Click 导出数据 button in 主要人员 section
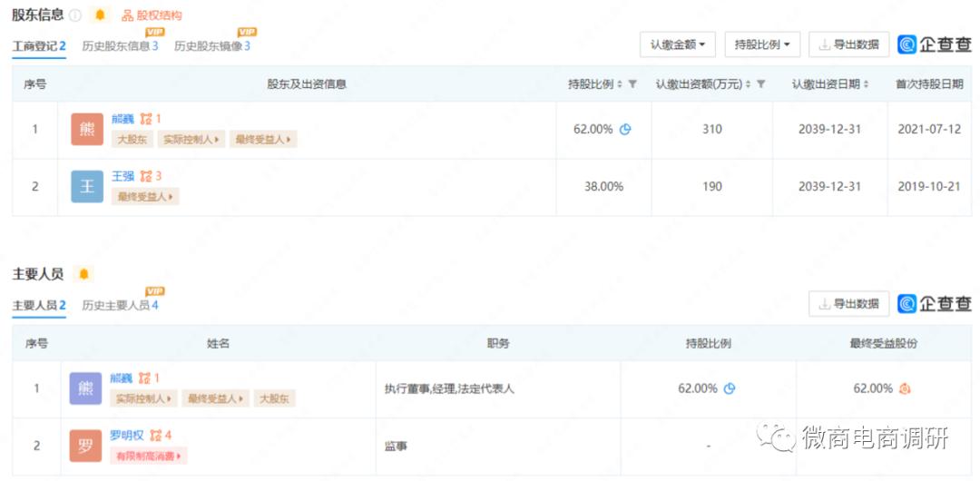Viewport: 980px width, 481px height. click(848, 304)
